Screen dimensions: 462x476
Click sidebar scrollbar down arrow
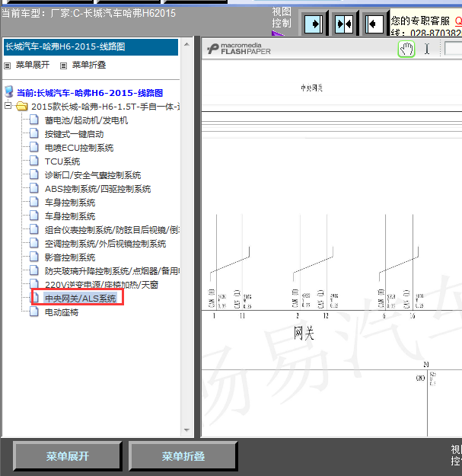coord(187,430)
